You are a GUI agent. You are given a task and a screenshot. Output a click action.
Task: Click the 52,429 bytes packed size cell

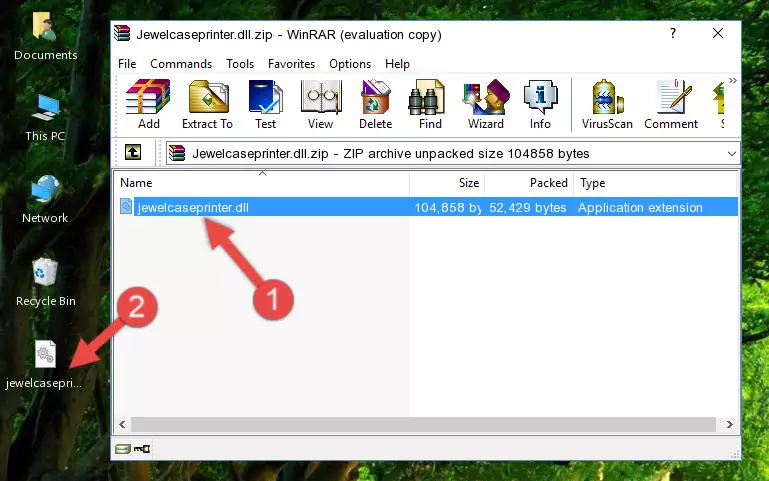[528, 207]
